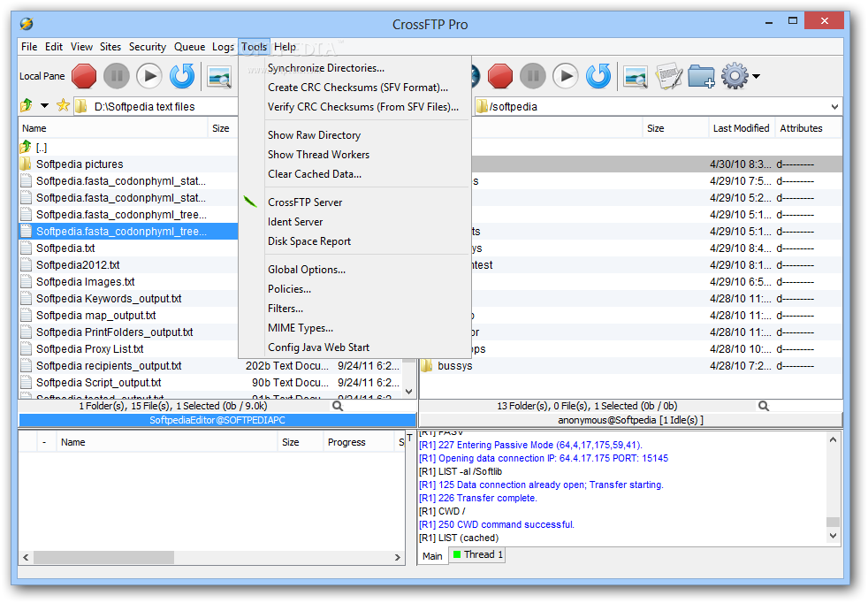The height and width of the screenshot is (603, 868).
Task: Open Policies from Tools menu
Action: pyautogui.click(x=354, y=289)
